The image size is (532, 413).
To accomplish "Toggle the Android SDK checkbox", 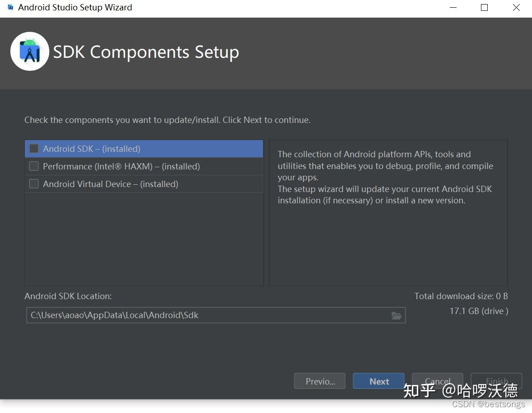I will point(34,149).
